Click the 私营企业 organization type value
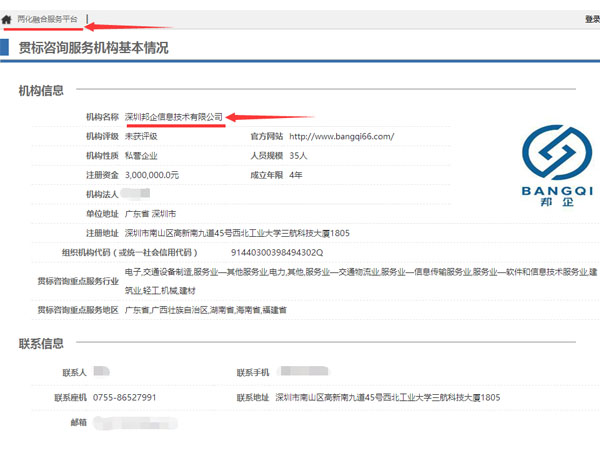 click(141, 156)
